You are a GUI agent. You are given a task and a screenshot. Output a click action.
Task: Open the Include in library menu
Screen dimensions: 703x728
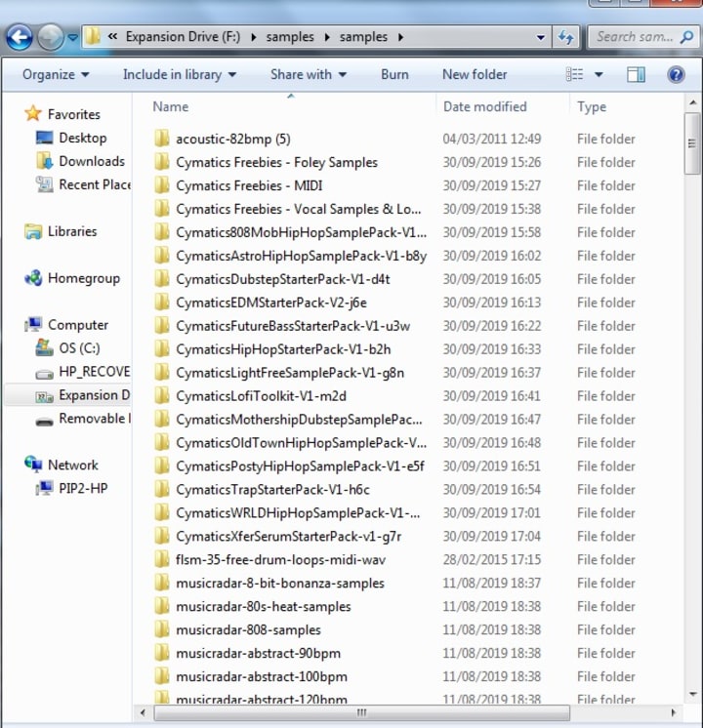180,75
